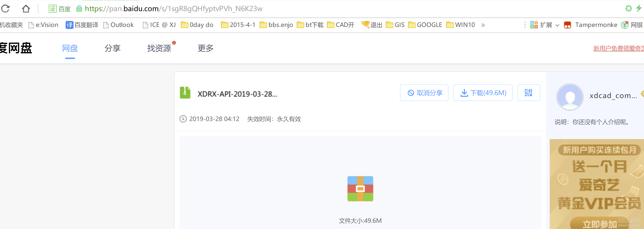The width and height of the screenshot is (644, 229).
Task: Open the CAD开 bookmark folder
Action: 341,25
